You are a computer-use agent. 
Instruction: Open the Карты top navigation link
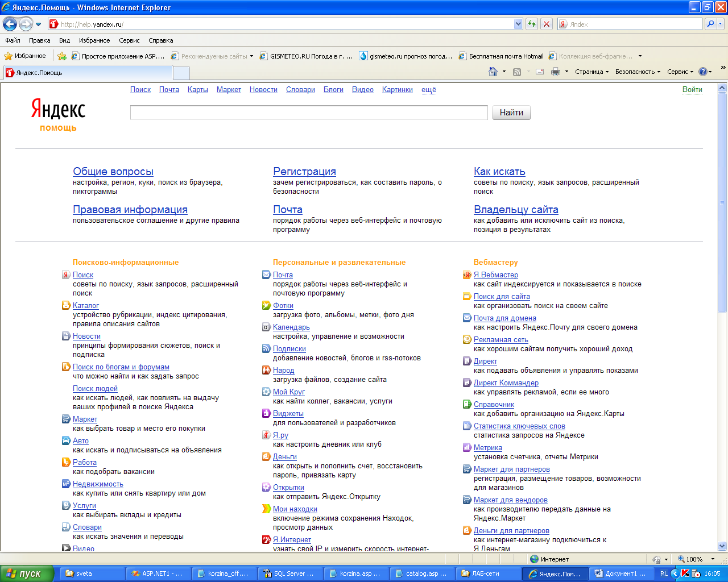point(198,89)
